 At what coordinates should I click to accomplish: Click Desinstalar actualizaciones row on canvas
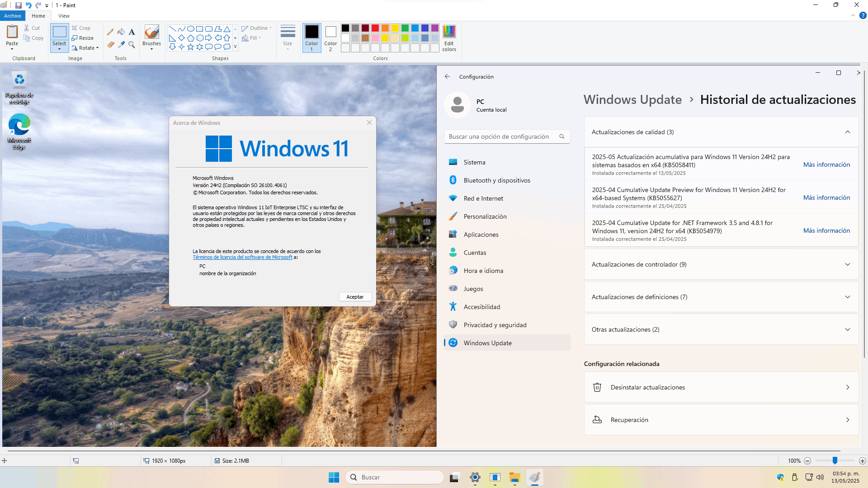pyautogui.click(x=721, y=387)
